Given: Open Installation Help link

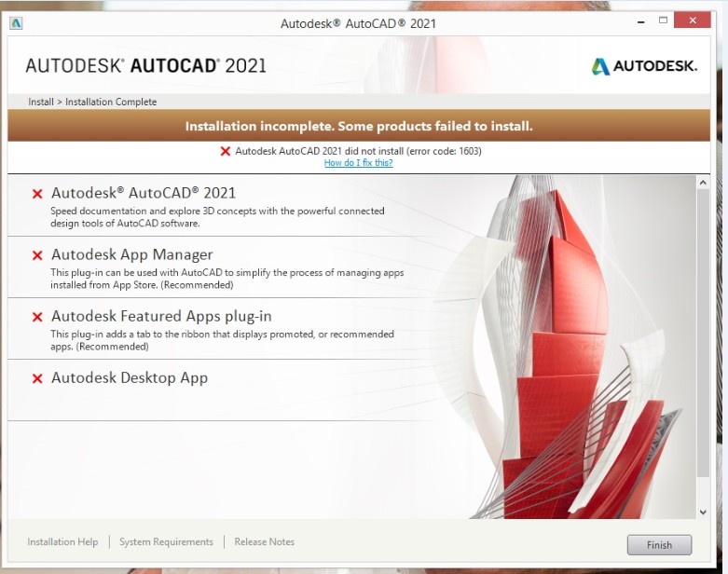Looking at the screenshot, I should tap(62, 541).
